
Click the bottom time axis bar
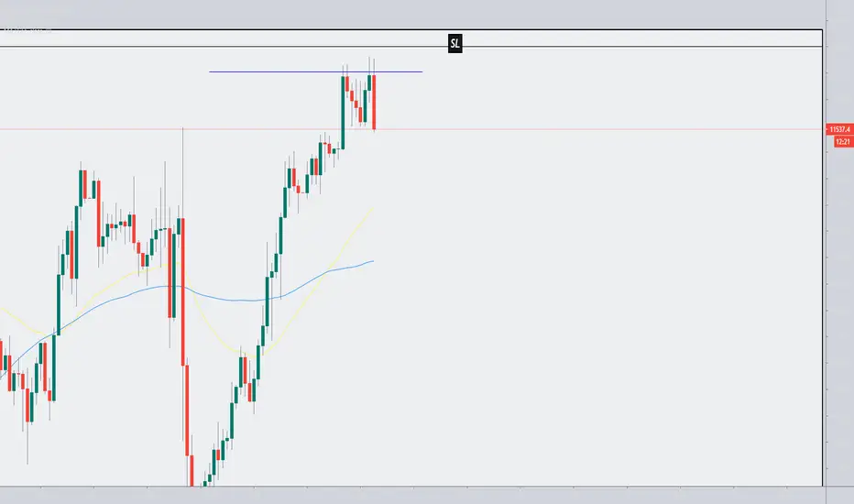tap(411, 495)
